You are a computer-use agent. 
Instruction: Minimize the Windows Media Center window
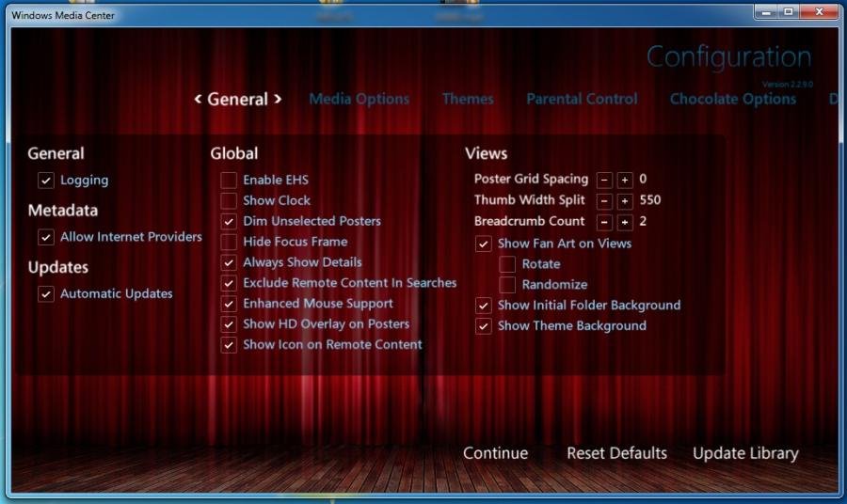coord(766,12)
